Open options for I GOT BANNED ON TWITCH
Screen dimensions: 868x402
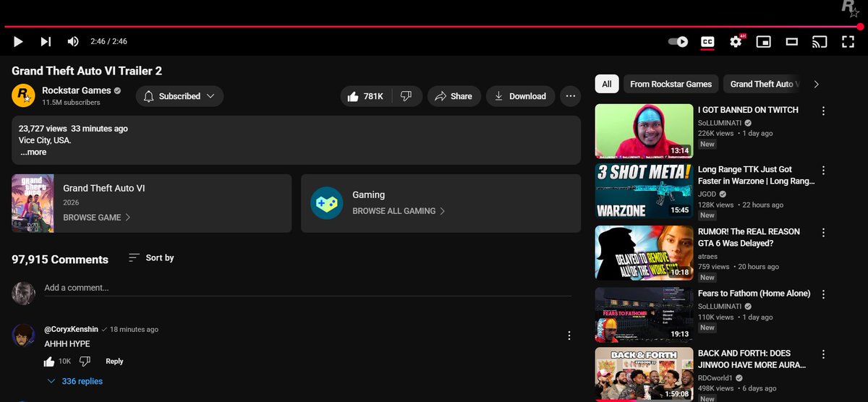[823, 111]
